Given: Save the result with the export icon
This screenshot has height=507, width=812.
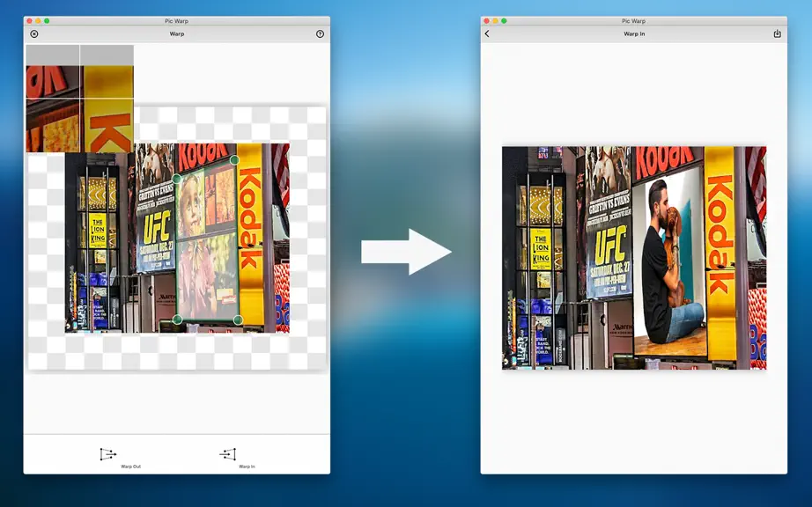Looking at the screenshot, I should click(778, 33).
